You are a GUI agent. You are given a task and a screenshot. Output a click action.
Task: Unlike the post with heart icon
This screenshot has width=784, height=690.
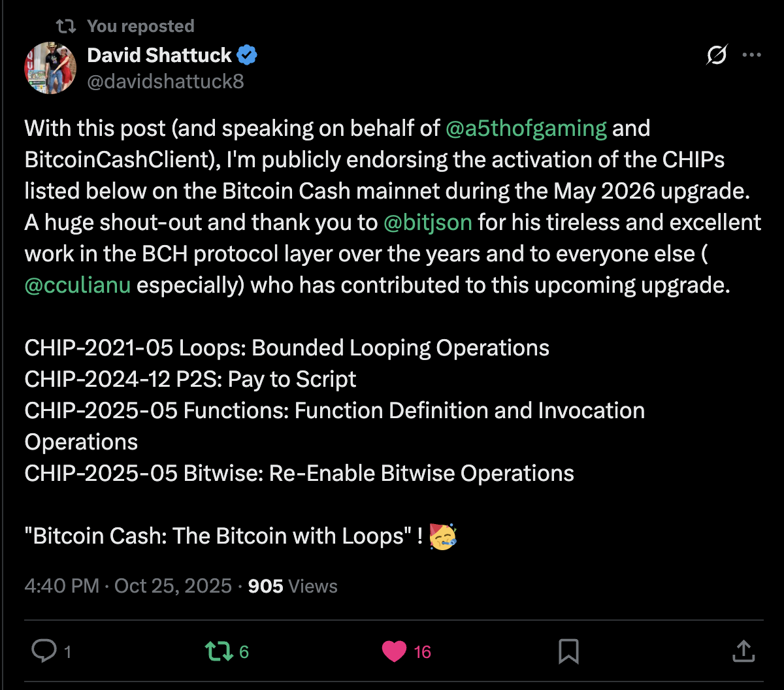pyautogui.click(x=394, y=651)
